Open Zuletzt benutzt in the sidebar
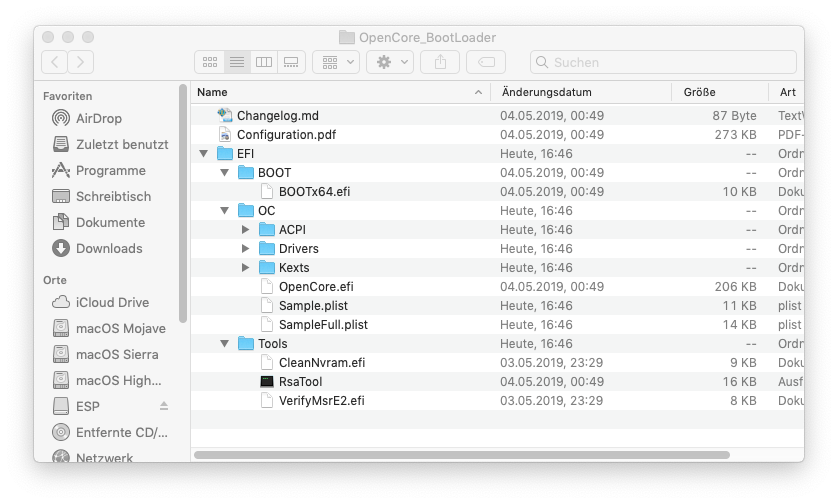 point(110,144)
